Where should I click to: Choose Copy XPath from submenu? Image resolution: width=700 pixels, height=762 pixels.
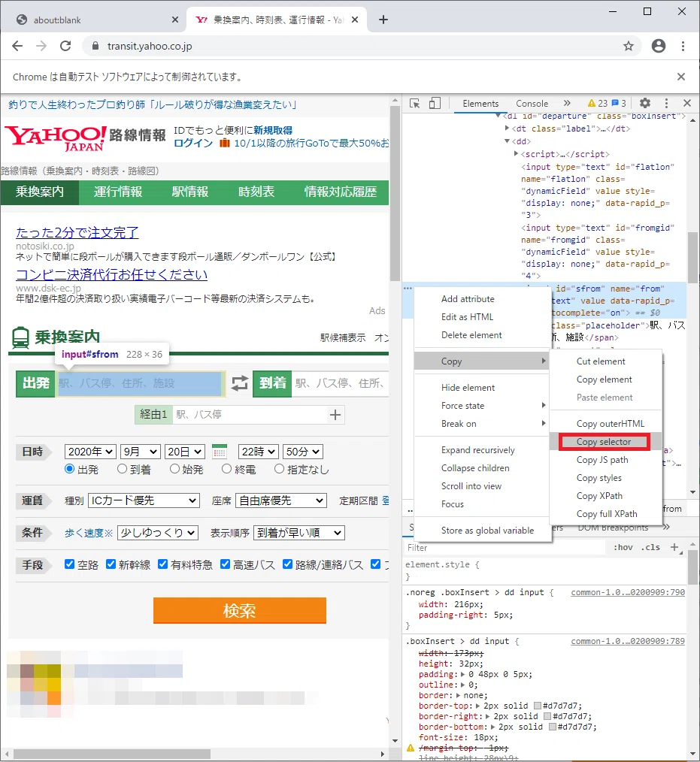(x=599, y=496)
